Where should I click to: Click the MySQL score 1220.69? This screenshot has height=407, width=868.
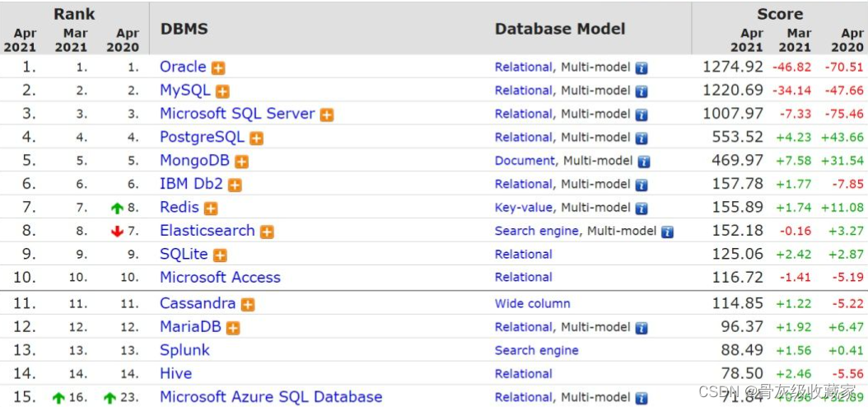733,91
